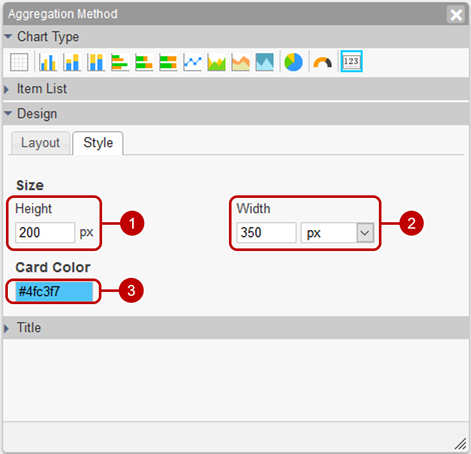The image size is (471, 454).
Task: Select the stacked vertical bar chart icon
Action: (x=72, y=62)
